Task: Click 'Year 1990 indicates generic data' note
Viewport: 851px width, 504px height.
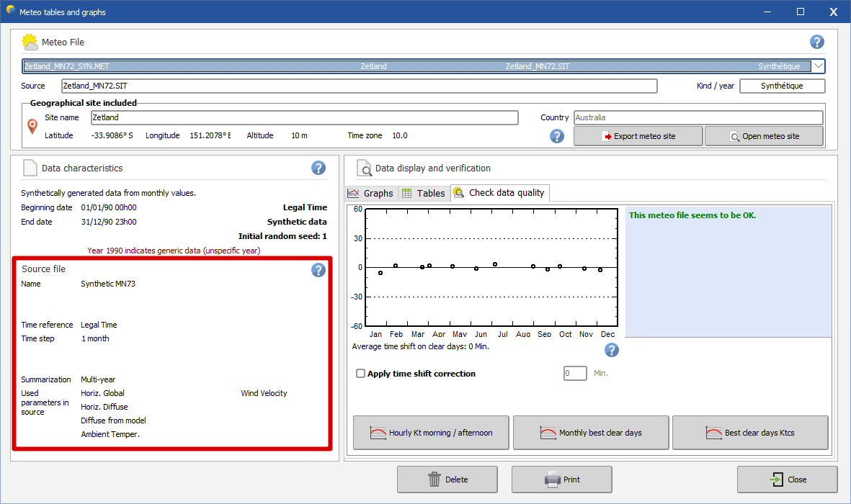Action: click(174, 251)
